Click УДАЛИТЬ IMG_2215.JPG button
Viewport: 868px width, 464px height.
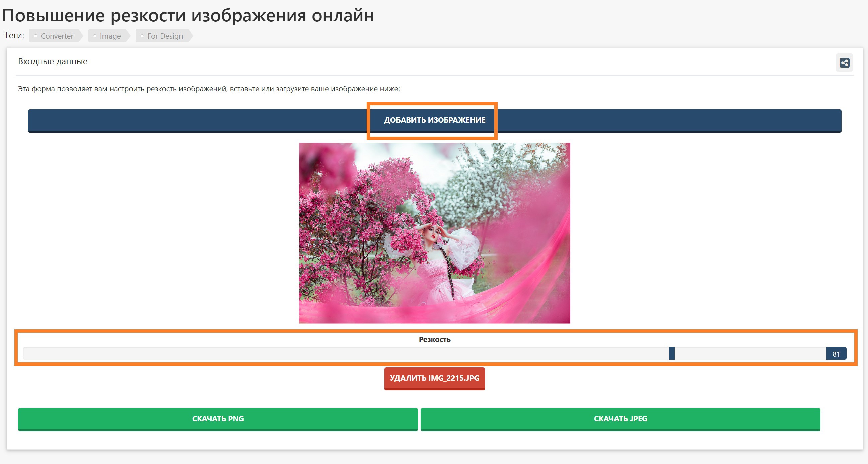435,378
